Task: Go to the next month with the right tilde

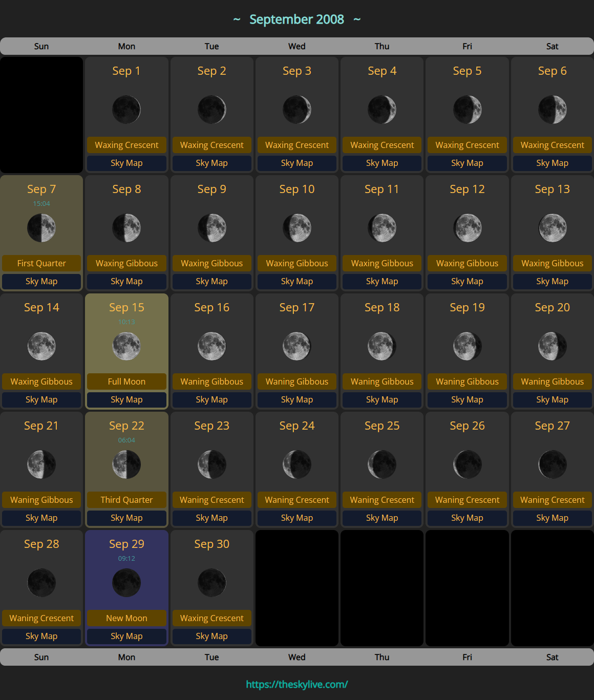Action: pyautogui.click(x=357, y=19)
